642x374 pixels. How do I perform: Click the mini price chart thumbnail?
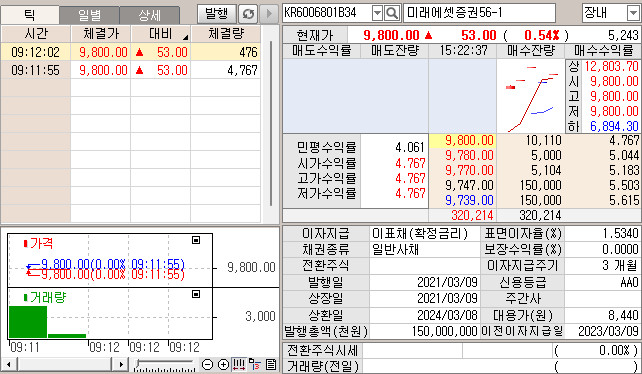click(531, 96)
